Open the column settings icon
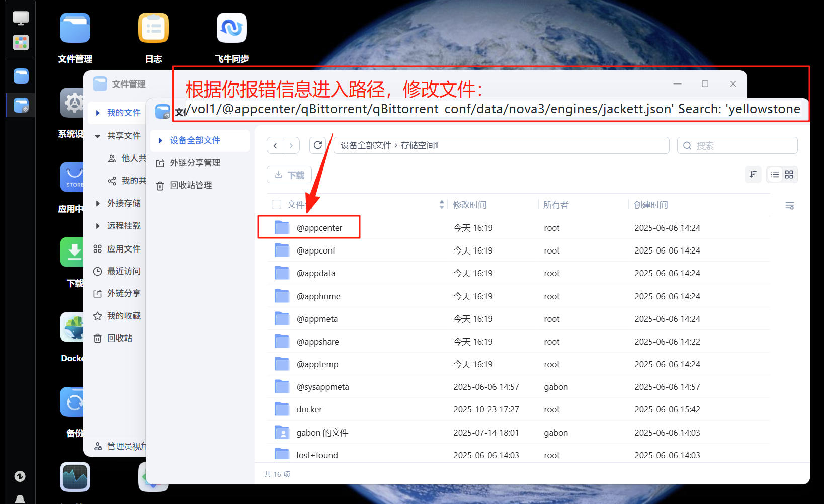This screenshot has width=824, height=504. tap(789, 205)
